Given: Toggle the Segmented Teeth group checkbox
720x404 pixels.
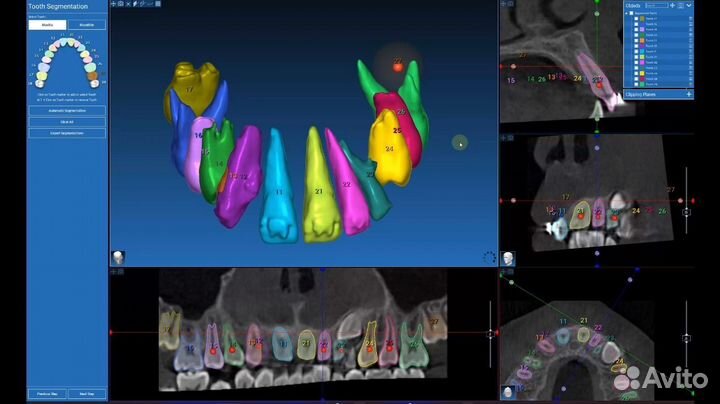Looking at the screenshot, I should click(x=633, y=13).
